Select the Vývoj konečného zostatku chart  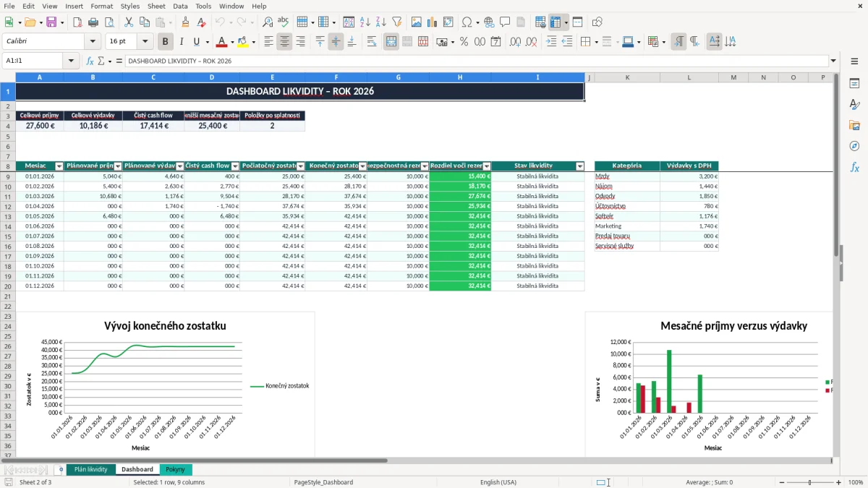(165, 384)
